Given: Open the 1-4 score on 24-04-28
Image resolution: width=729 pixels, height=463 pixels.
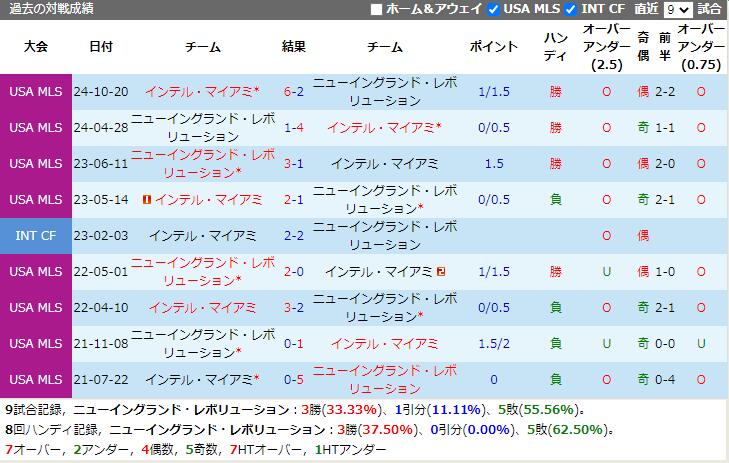Looking at the screenshot, I should (294, 127).
